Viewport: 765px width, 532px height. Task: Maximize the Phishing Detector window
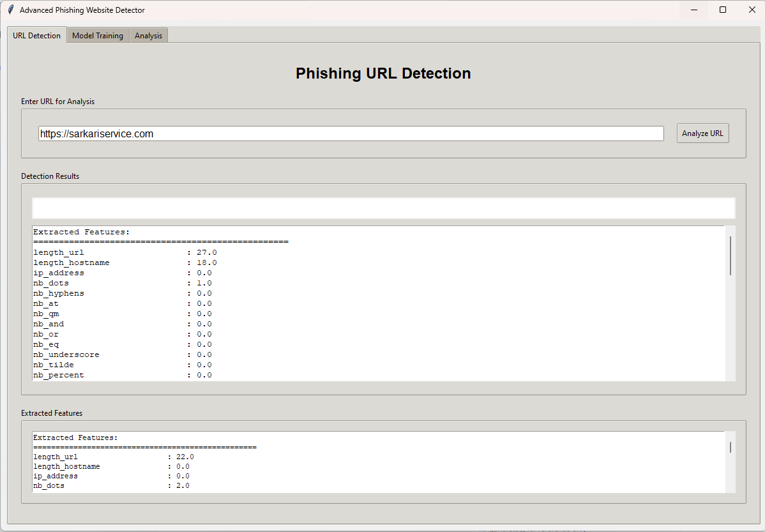(723, 10)
